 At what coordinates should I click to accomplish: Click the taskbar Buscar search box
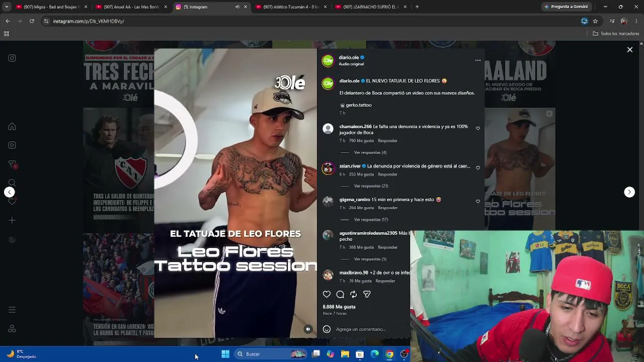pyautogui.click(x=271, y=354)
